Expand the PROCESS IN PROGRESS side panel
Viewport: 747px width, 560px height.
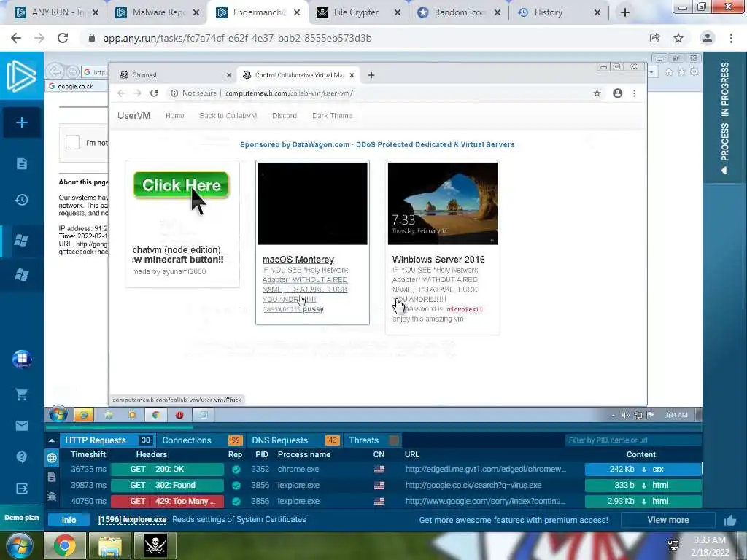pyautogui.click(x=724, y=117)
